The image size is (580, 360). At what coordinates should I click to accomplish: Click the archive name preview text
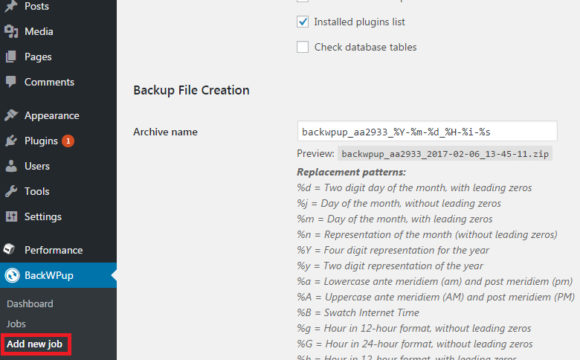click(445, 154)
